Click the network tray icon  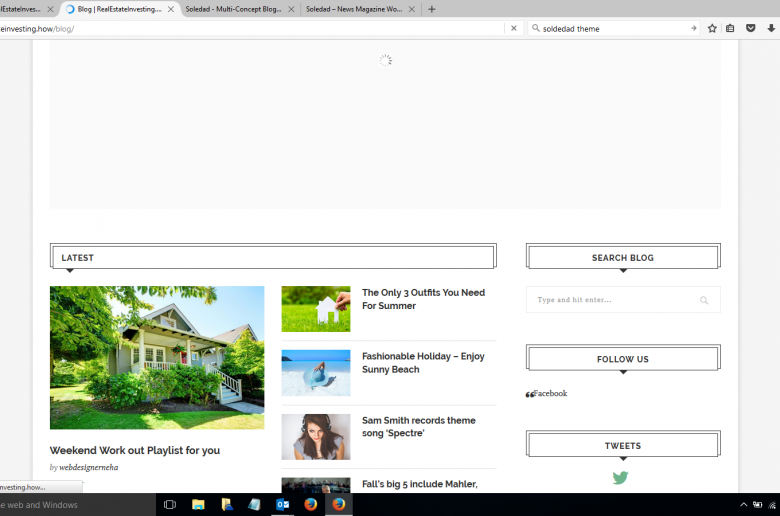772,505
